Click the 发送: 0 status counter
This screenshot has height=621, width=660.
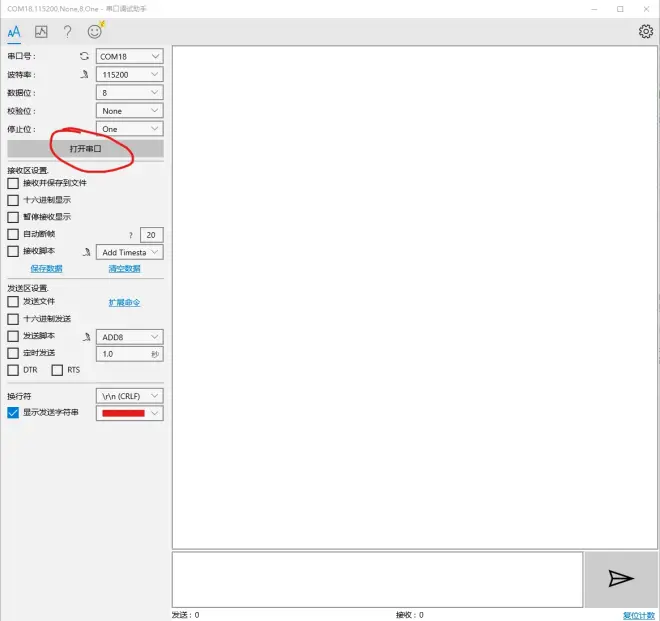tap(186, 615)
